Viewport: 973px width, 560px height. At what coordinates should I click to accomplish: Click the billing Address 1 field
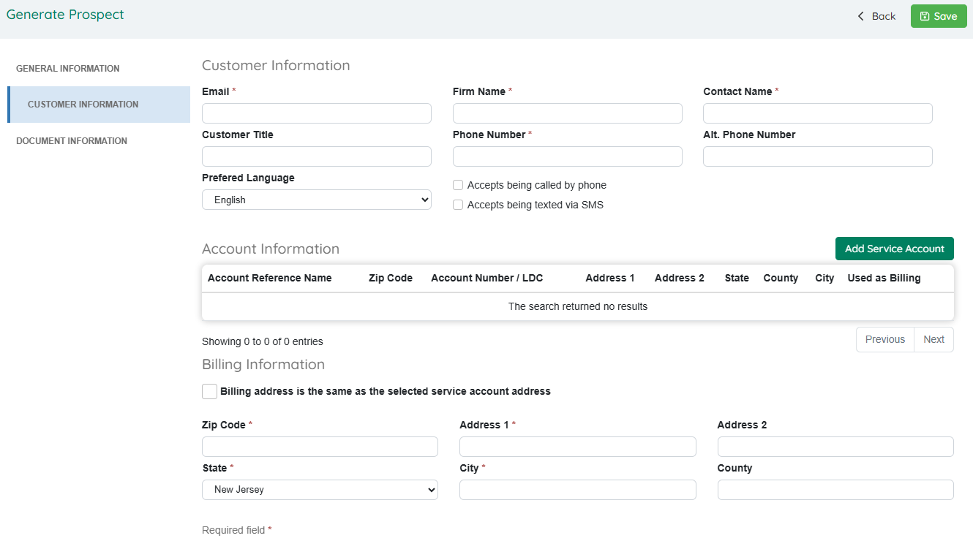(x=577, y=447)
